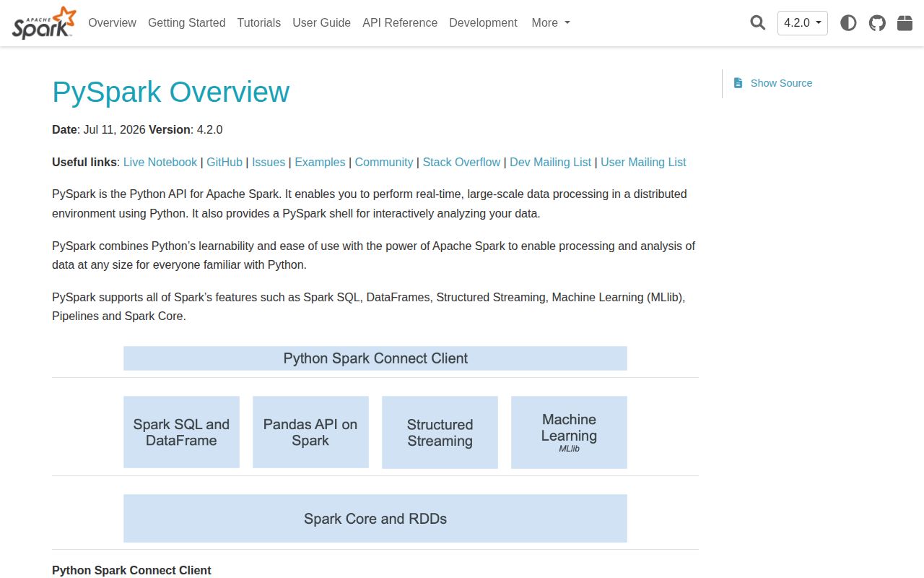Follow the GitHub useful link
Screen dimensions: 924x578
click(x=225, y=162)
